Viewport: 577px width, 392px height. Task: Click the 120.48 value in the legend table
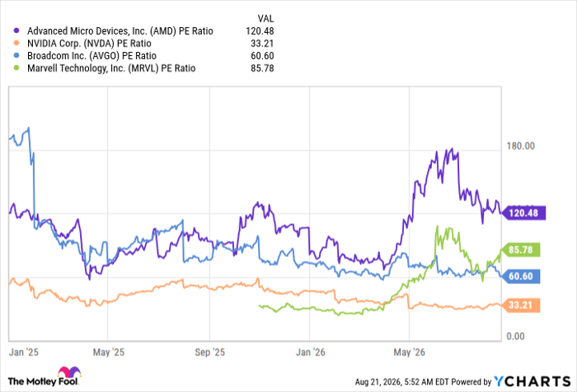(x=260, y=31)
